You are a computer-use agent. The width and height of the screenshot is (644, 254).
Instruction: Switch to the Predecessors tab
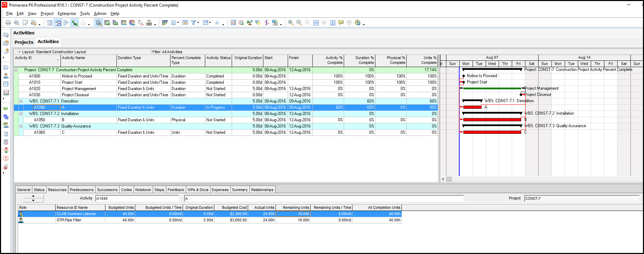coord(82,190)
